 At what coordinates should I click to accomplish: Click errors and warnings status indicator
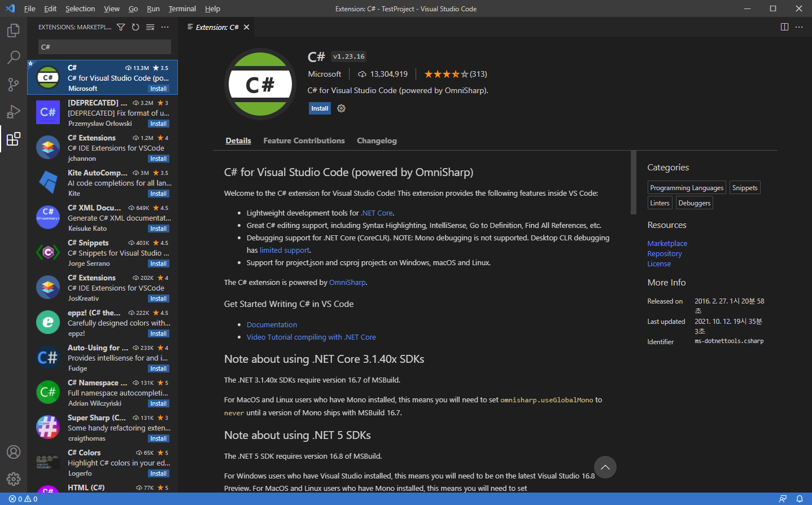point(23,499)
